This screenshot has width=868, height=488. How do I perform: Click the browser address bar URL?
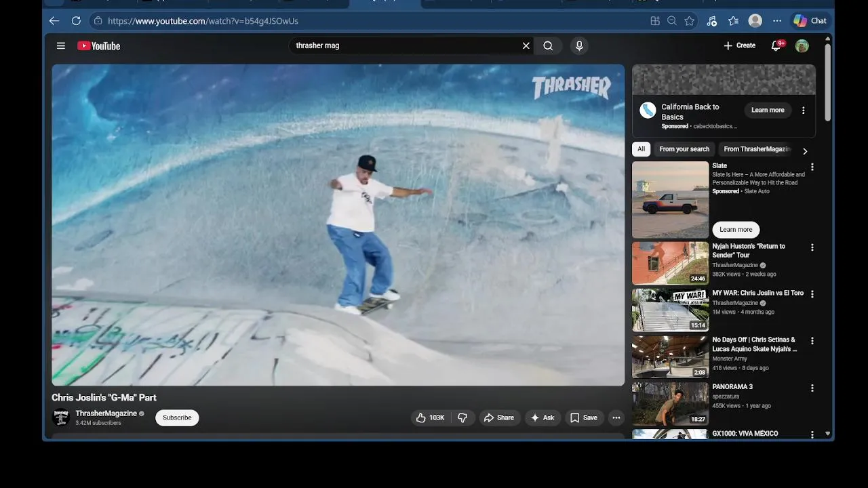click(x=203, y=21)
